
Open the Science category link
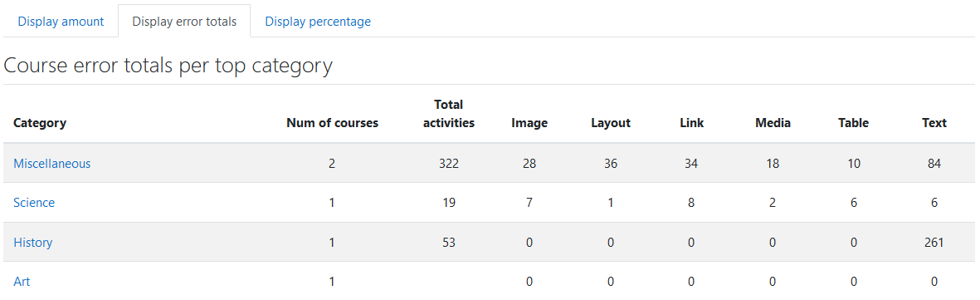click(34, 203)
